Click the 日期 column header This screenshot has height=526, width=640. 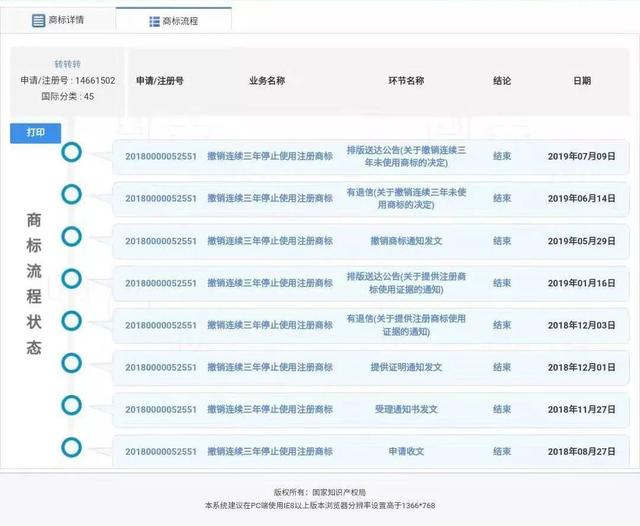point(581,81)
